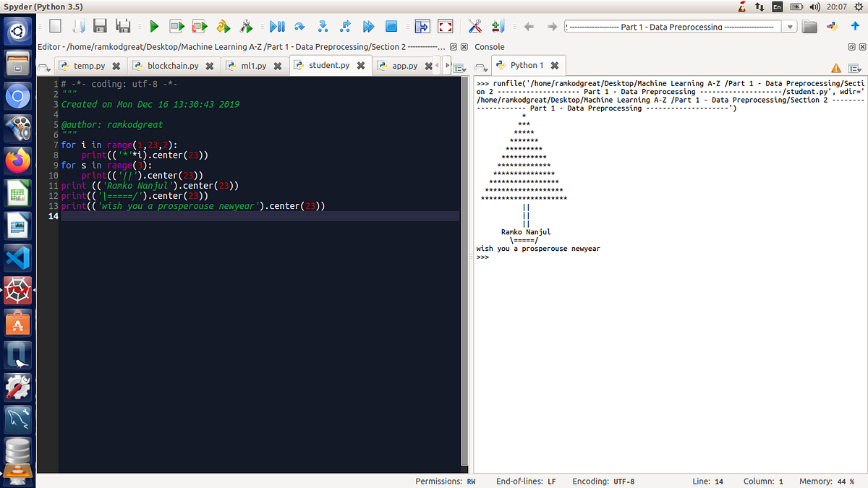Open the Editor options menu
This screenshot has height=488, width=868.
(x=461, y=67)
